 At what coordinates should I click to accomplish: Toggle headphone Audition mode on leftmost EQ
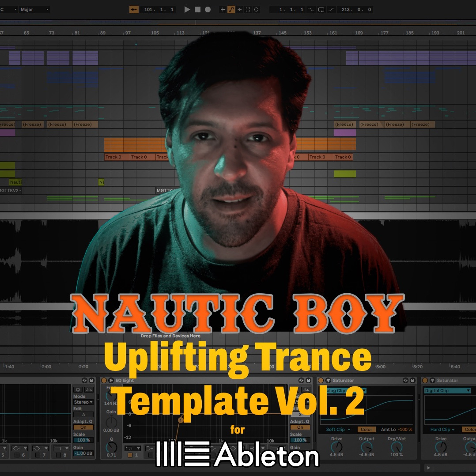(x=78, y=390)
